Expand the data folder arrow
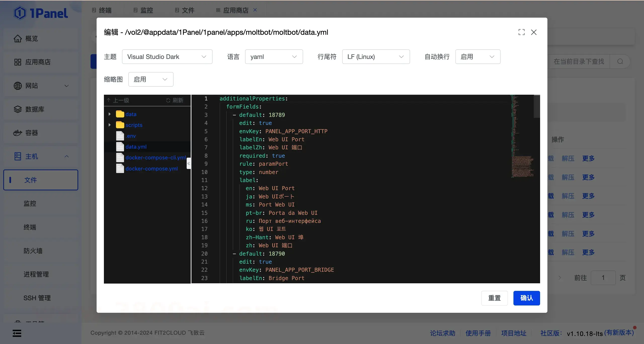This screenshot has width=644, height=344. [109, 114]
